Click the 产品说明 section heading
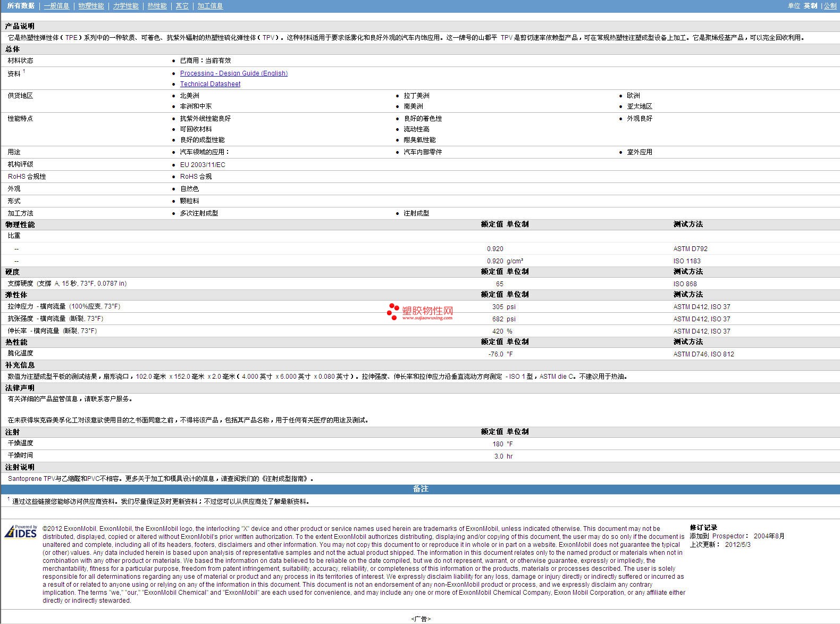 [20, 26]
